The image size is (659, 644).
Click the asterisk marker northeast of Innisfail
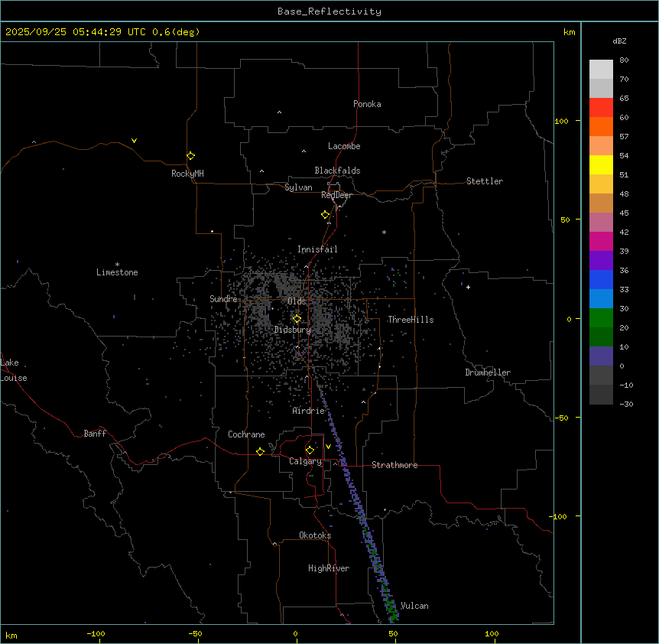click(384, 232)
